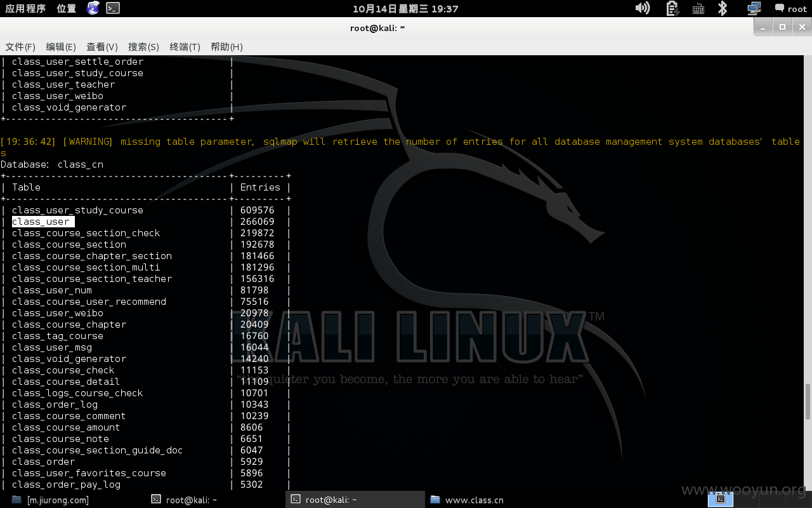This screenshot has height=508, width=812.
Task: Click class_order row with 5929
Action: [x=145, y=462]
